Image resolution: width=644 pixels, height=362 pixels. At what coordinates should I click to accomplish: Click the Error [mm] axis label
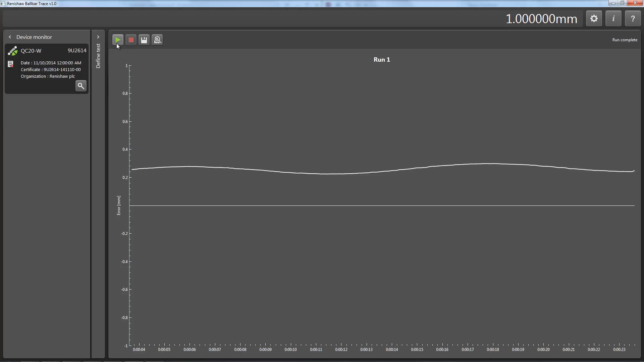point(119,205)
